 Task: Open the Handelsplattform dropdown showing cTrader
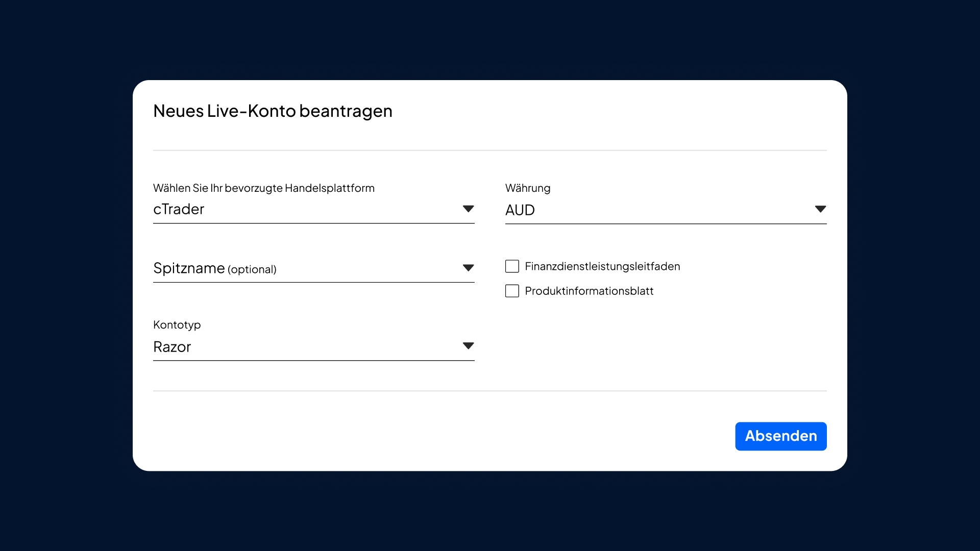pos(313,210)
